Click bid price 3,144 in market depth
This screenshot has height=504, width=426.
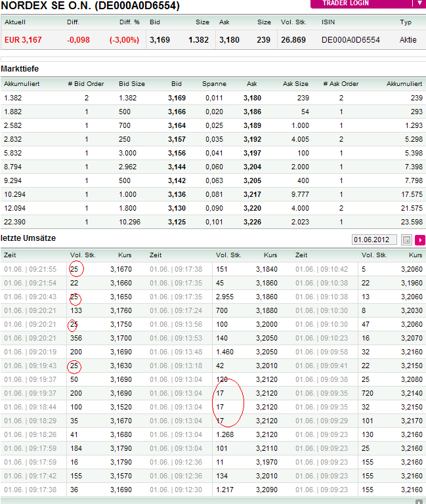pyautogui.click(x=177, y=167)
